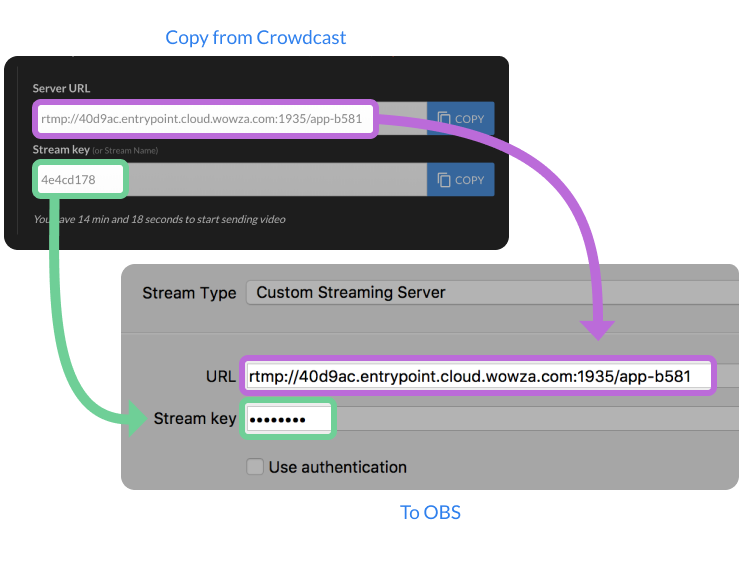Click the 'Stream key (or Stream Name)' label
Viewport: 754px width, 570px height.
pyautogui.click(x=95, y=150)
